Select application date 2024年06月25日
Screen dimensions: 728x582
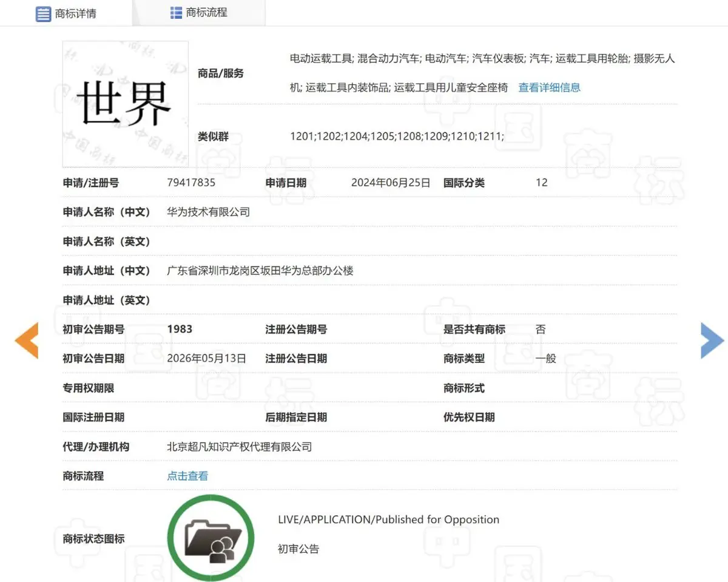click(391, 183)
